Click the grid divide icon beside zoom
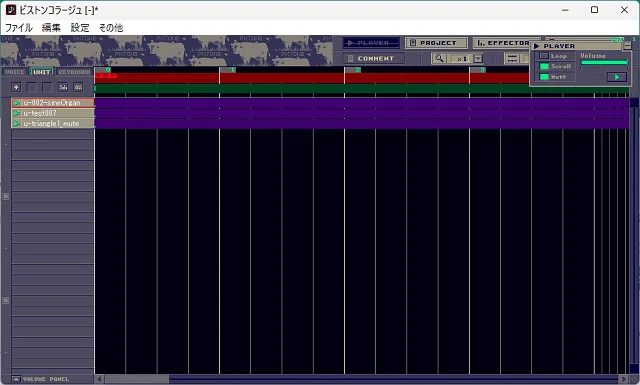This screenshot has height=385, width=640. tap(512, 59)
